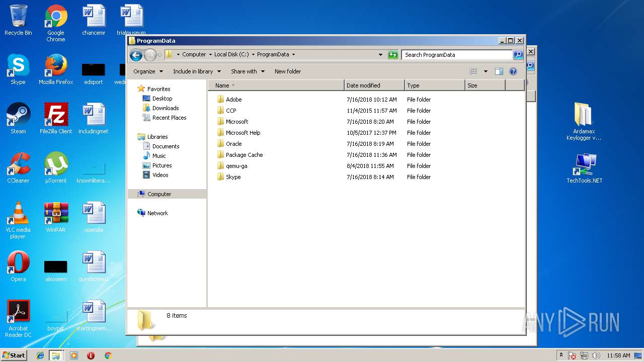The width and height of the screenshot is (644, 362).
Task: Open address bar history dropdown
Action: (x=381, y=55)
